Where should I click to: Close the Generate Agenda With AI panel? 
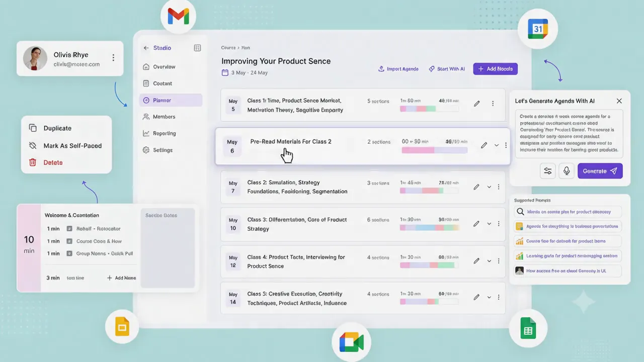(x=619, y=101)
